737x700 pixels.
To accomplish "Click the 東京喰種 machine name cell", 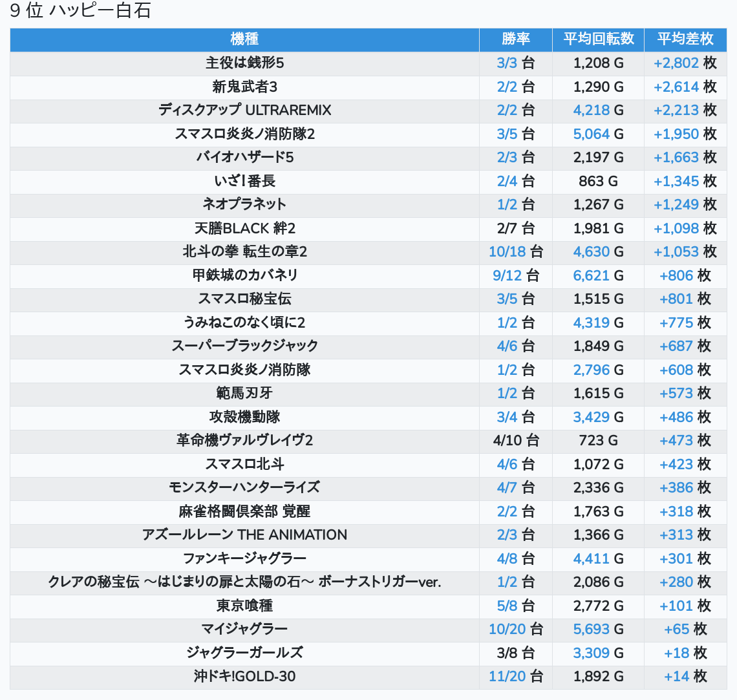I will pos(244,606).
